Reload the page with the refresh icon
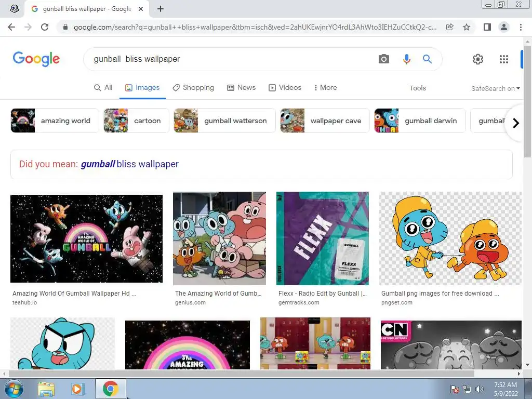Image resolution: width=532 pixels, height=399 pixels. point(45,27)
